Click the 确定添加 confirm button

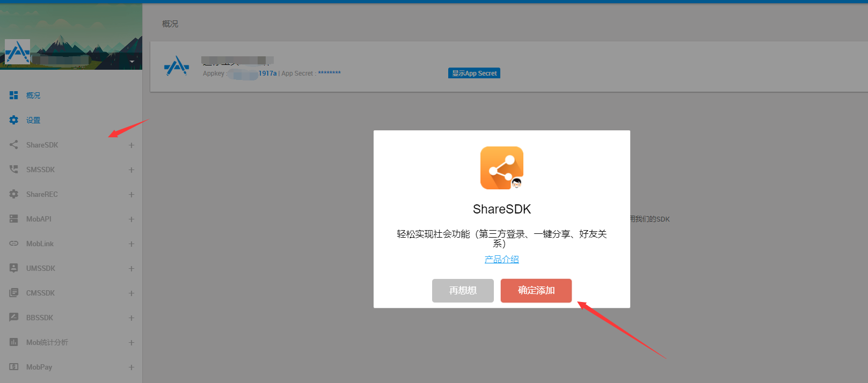(536, 291)
